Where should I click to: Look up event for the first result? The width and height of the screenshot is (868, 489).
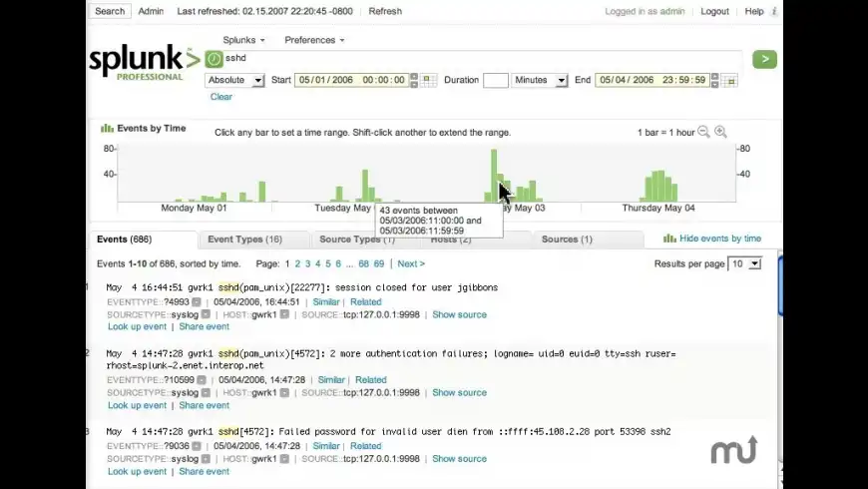point(137,326)
